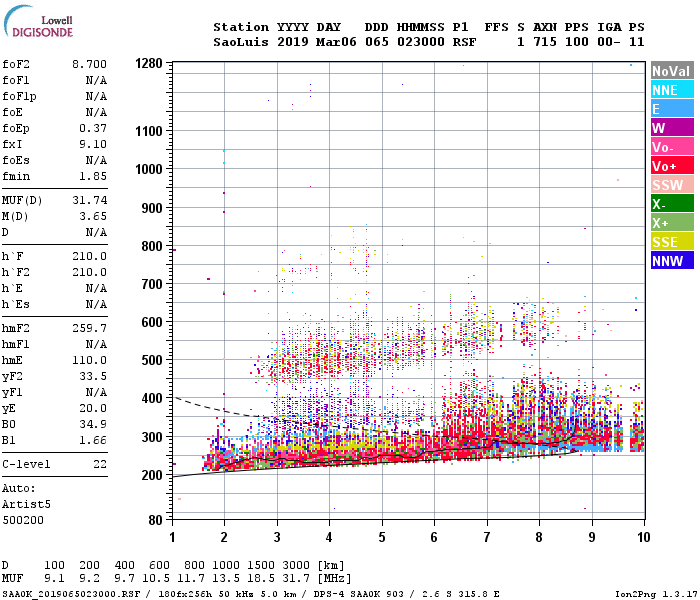Screen dimensions: 700x600
Task: Click the MUF(D) value 31.74
Action: pos(90,200)
